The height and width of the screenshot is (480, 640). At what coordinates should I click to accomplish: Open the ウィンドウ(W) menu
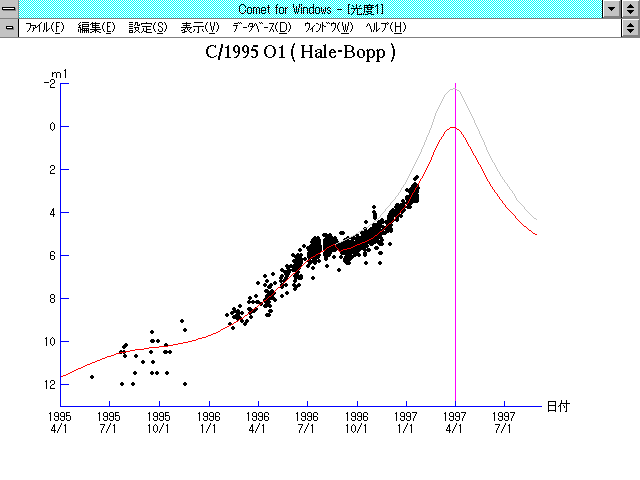tap(328, 27)
